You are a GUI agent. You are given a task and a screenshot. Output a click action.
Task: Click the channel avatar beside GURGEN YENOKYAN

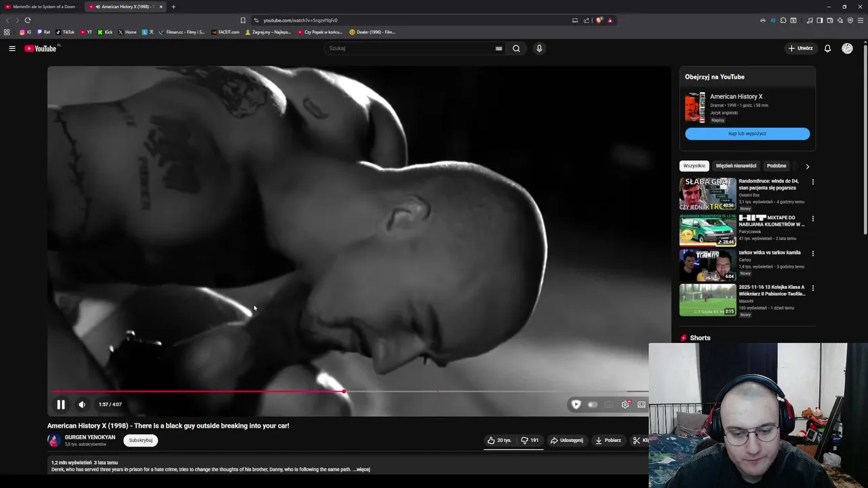[54, 440]
